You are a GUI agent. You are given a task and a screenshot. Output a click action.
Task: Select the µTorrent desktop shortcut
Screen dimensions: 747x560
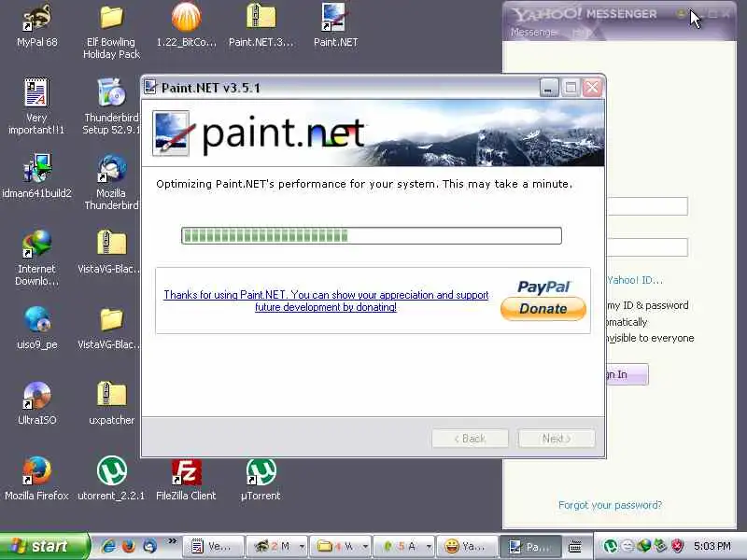pos(261,479)
